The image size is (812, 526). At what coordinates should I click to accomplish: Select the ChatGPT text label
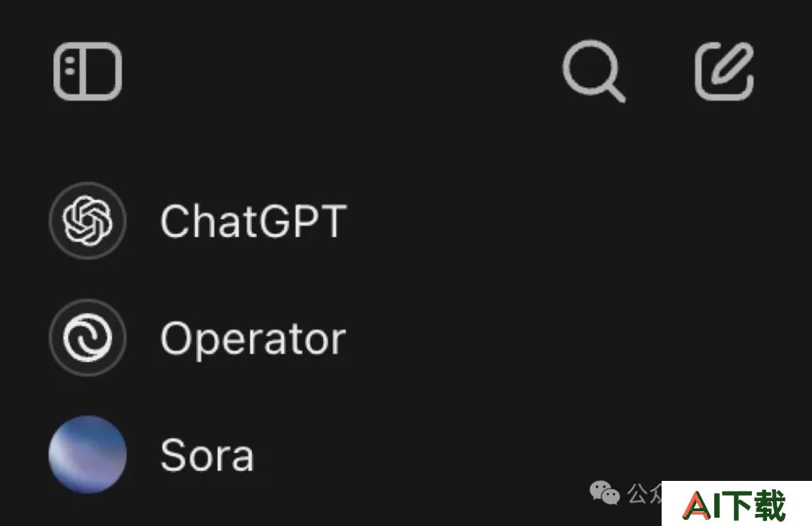(253, 221)
